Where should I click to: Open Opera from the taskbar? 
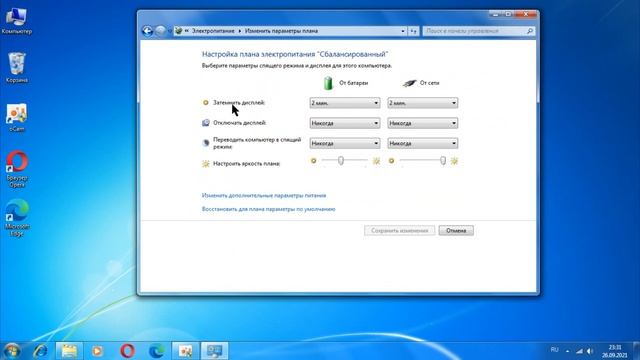coord(127,351)
